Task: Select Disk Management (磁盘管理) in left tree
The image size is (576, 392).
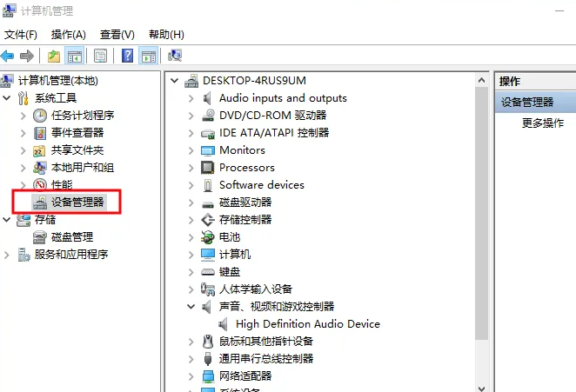Action: 71,236
